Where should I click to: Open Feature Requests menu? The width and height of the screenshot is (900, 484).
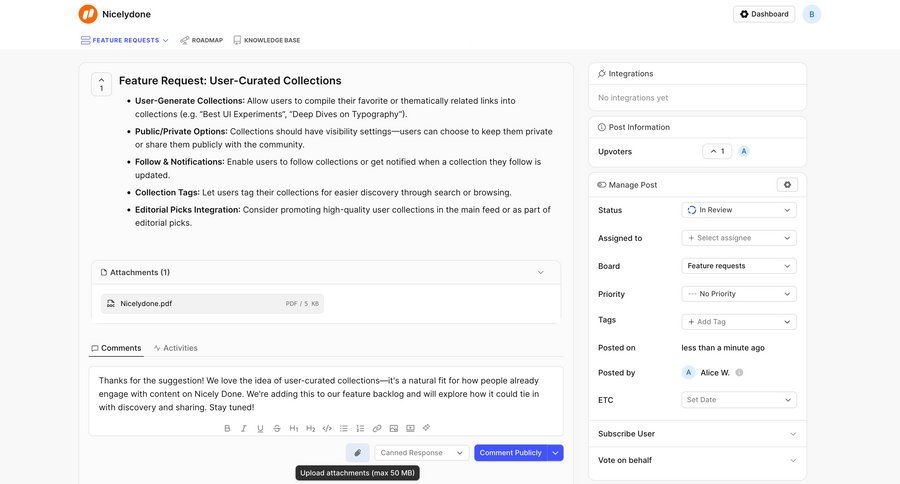(x=125, y=40)
